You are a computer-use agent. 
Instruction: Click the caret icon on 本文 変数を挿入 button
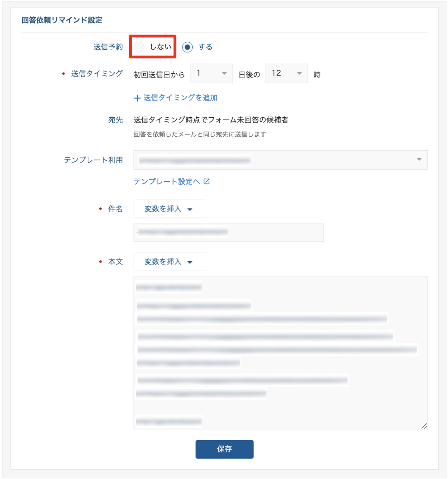tap(191, 262)
